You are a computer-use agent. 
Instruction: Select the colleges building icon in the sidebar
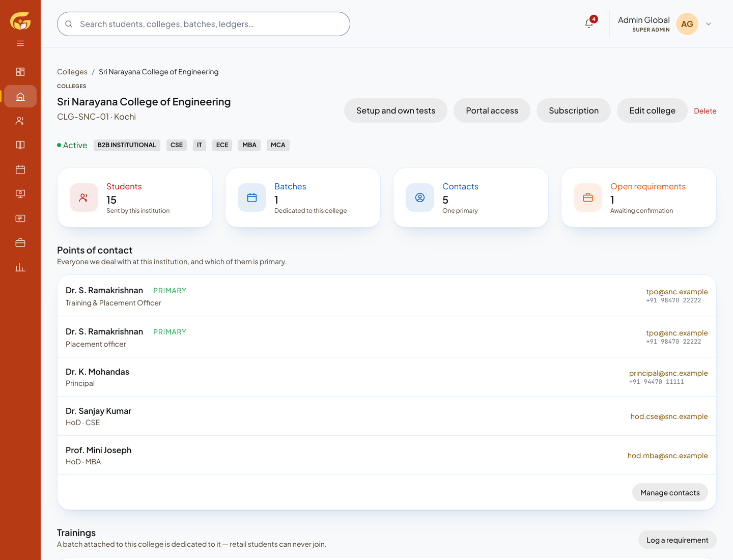20,96
